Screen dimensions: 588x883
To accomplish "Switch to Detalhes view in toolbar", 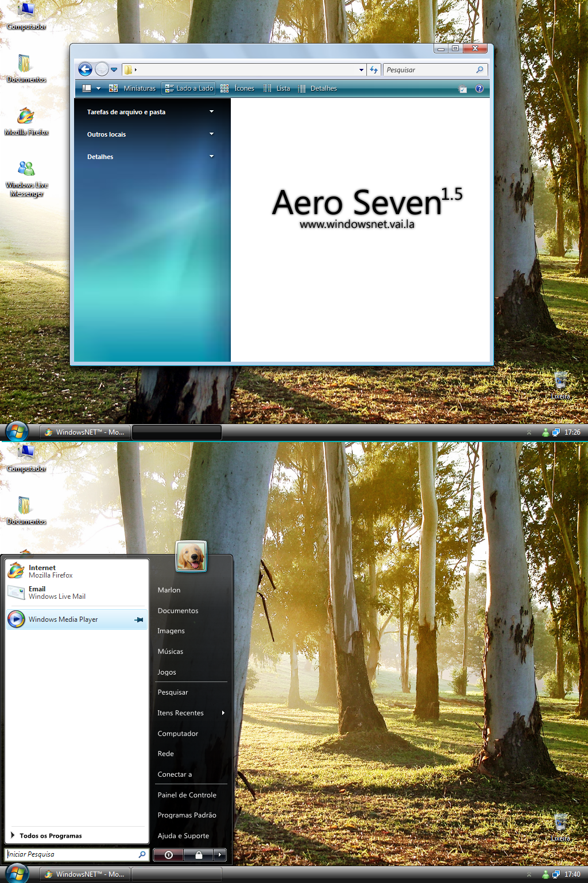I will point(318,88).
